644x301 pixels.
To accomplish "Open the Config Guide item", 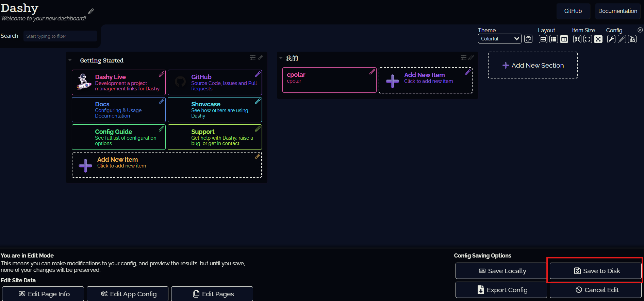I will click(119, 137).
